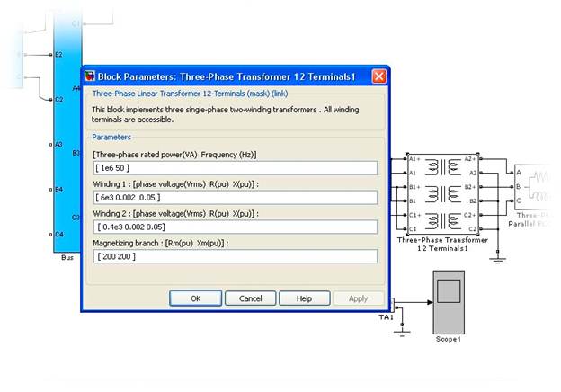Click the 'Three-Phase Transformer 12 Terminals1' block label

[x=442, y=244]
